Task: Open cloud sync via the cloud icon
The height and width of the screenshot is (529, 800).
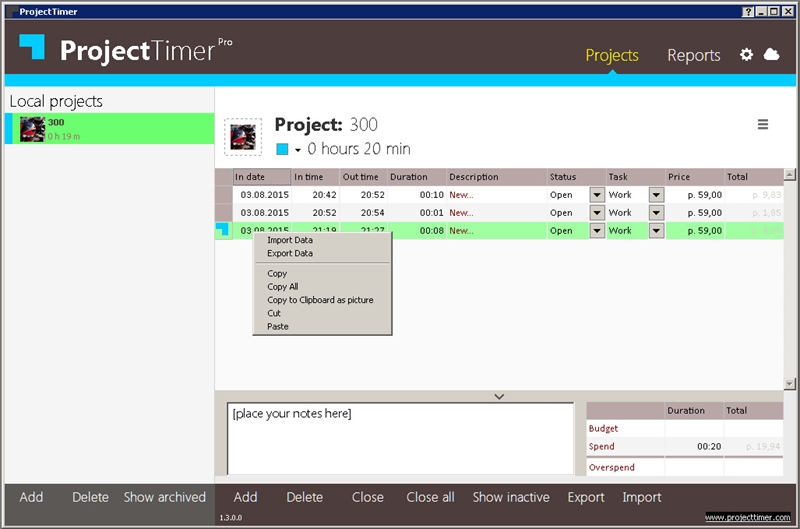Action: (771, 54)
